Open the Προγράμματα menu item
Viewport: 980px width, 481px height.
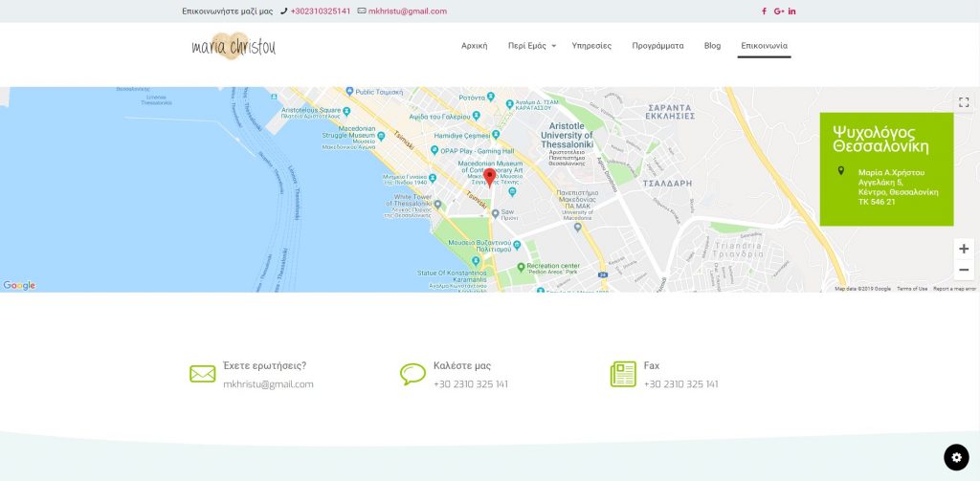[x=657, y=46]
